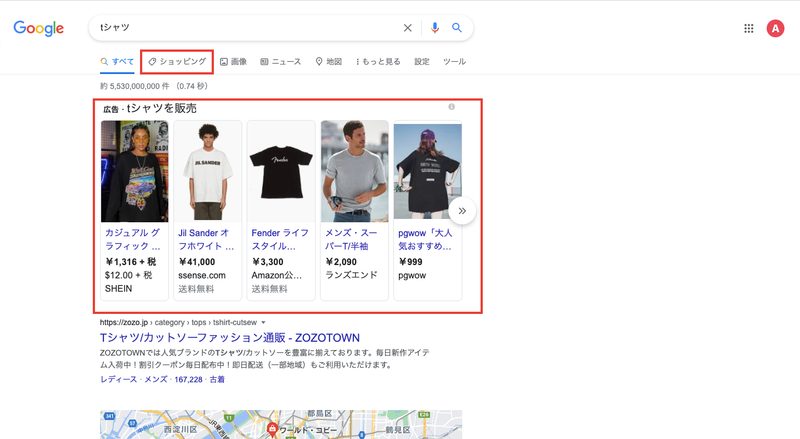Open Jil Sander オフホワイト product link
This screenshot has height=439, width=800.
pos(206,239)
